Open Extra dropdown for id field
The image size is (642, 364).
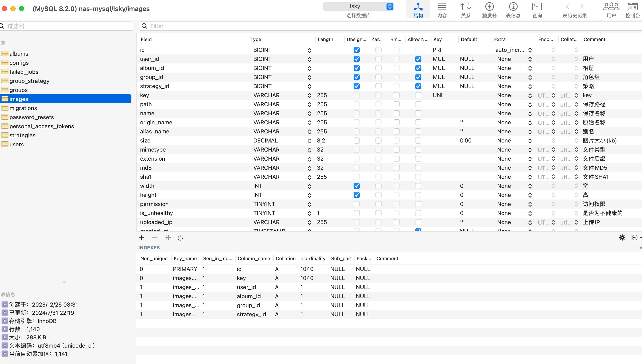click(530, 50)
